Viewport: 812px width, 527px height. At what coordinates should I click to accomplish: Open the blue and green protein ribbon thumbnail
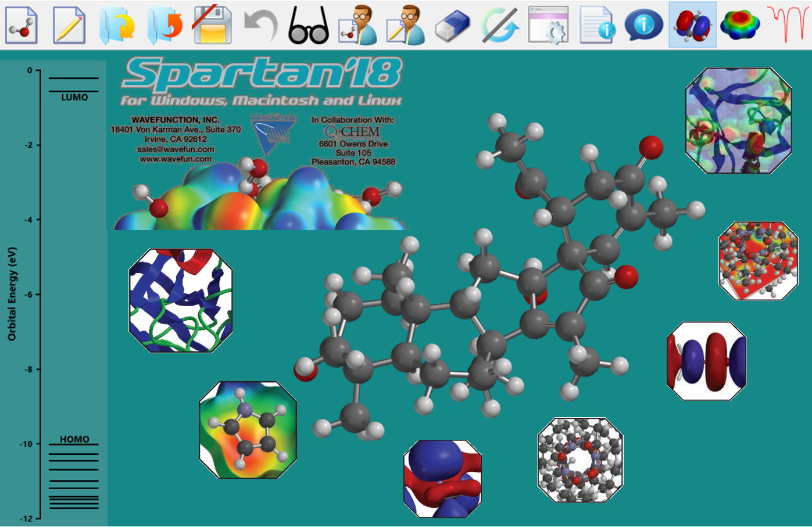pos(181,301)
